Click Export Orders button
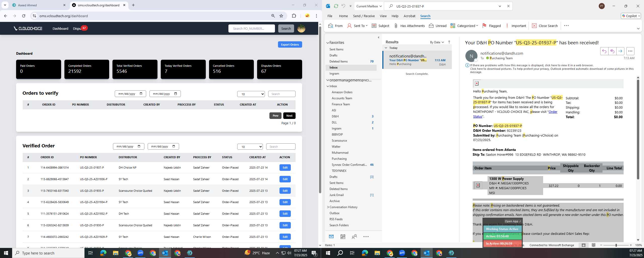 coord(290,45)
